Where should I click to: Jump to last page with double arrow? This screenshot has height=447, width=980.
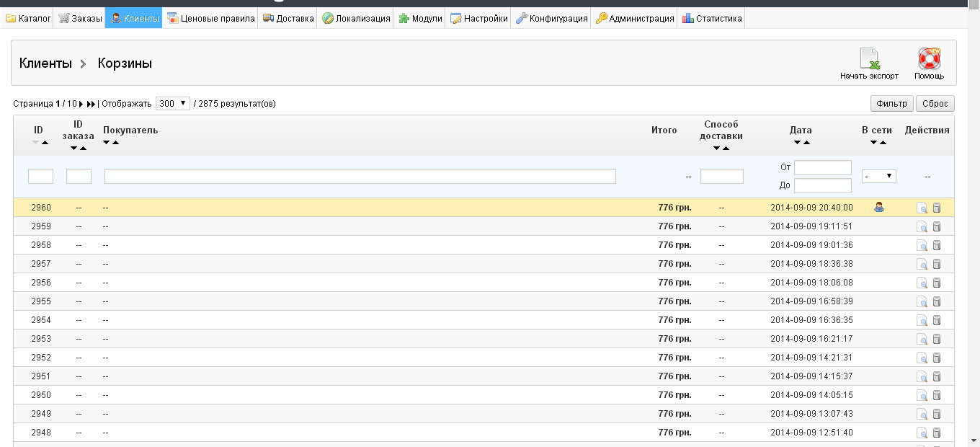(x=91, y=104)
